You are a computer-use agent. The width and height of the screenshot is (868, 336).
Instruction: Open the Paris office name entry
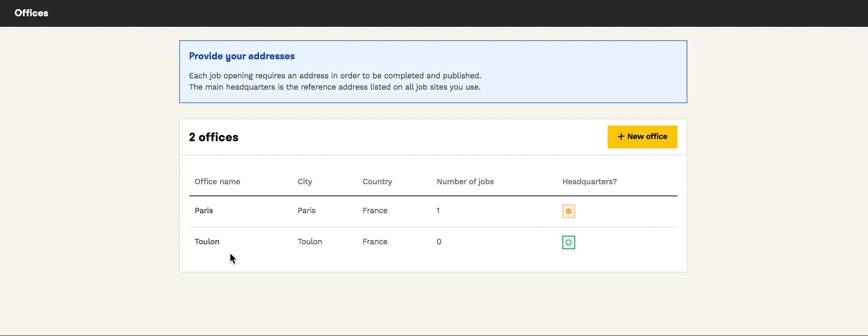point(204,211)
